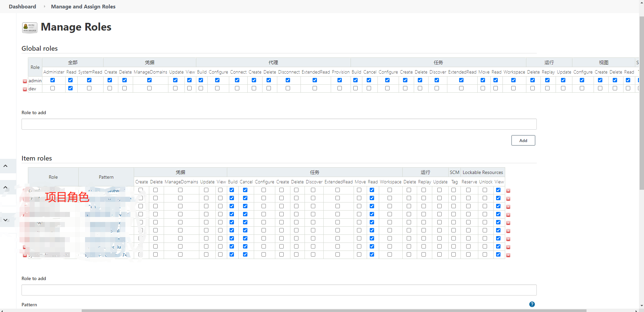The height and width of the screenshot is (312, 644).
Task: Open the Pattern help icon
Action: point(532,304)
